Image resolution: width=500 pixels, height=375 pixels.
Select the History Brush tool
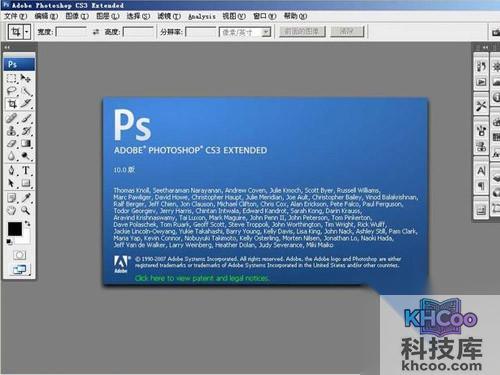click(x=26, y=131)
